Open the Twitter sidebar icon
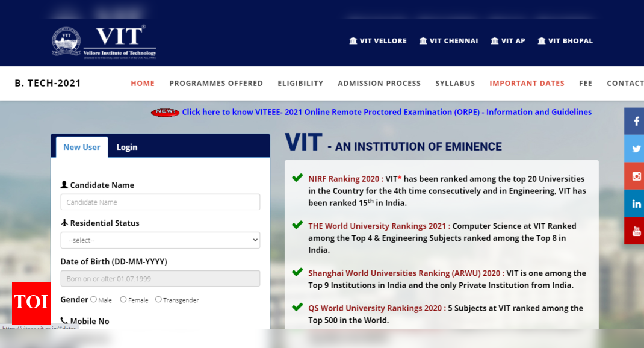Image resolution: width=644 pixels, height=348 pixels. point(634,148)
